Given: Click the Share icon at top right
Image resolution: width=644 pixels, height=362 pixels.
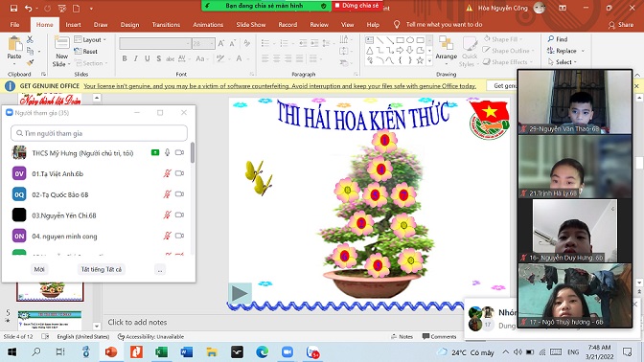Looking at the screenshot, I should (x=611, y=25).
